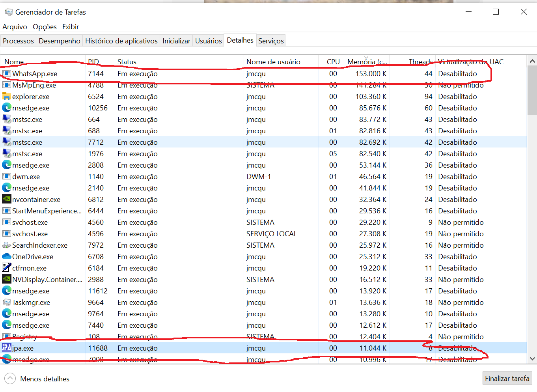Image resolution: width=537 pixels, height=392 pixels.
Task: Select the nvcontainer.exe NVIDIA icon
Action: (6, 200)
